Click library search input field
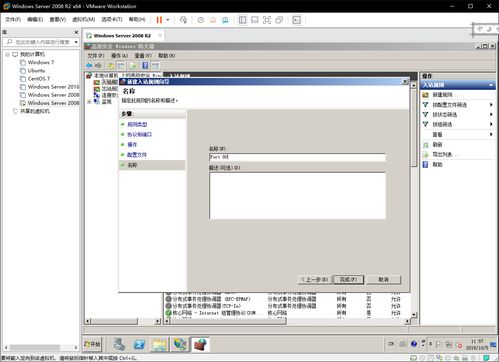 [42, 42]
